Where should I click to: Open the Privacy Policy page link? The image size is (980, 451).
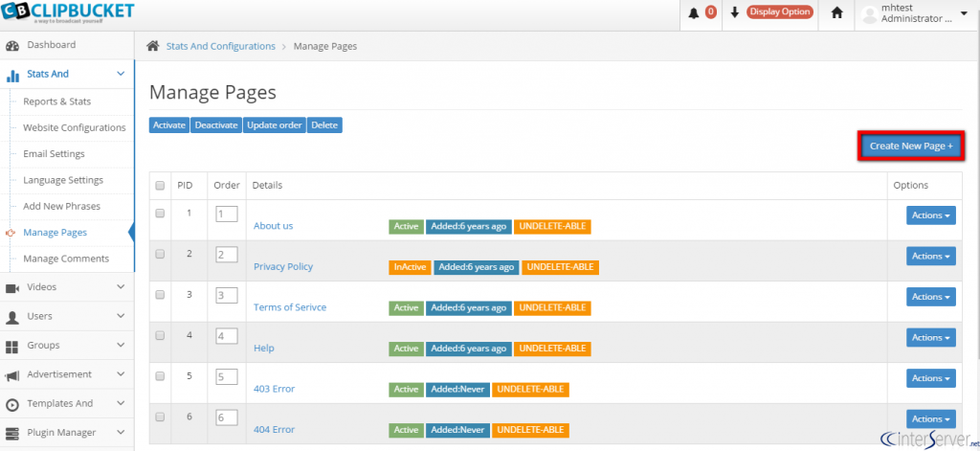283,266
